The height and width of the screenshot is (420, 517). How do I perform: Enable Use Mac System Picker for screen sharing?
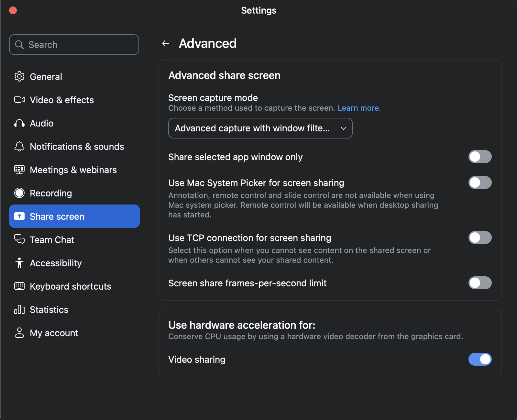pyautogui.click(x=480, y=182)
